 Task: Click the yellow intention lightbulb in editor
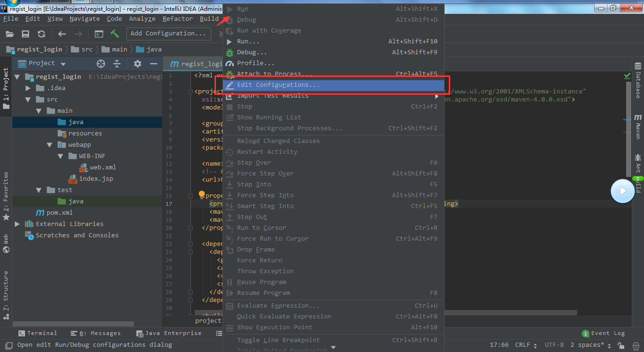[x=202, y=195]
